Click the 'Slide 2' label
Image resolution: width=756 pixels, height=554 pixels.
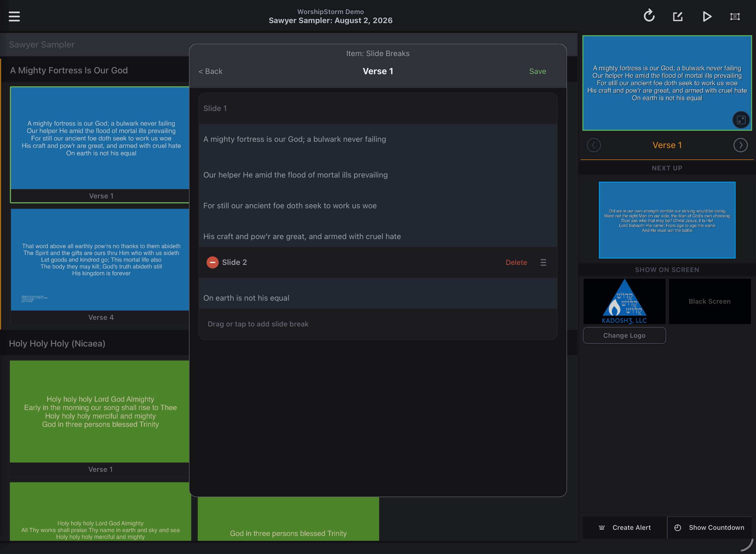click(234, 262)
